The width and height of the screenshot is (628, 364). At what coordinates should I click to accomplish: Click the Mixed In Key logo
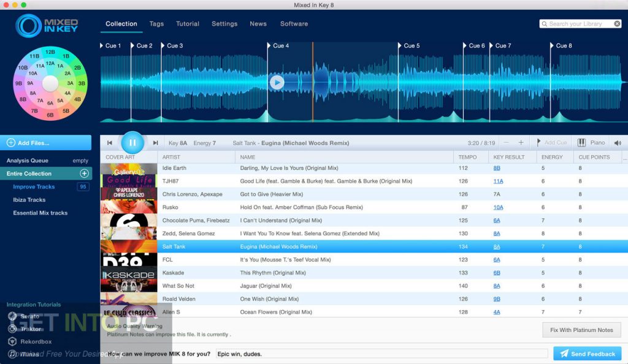pos(47,26)
